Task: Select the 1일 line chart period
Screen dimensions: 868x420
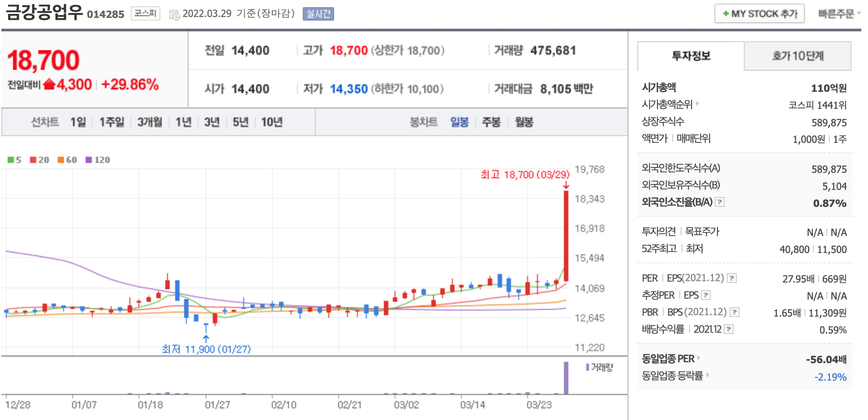Action: coord(78,122)
